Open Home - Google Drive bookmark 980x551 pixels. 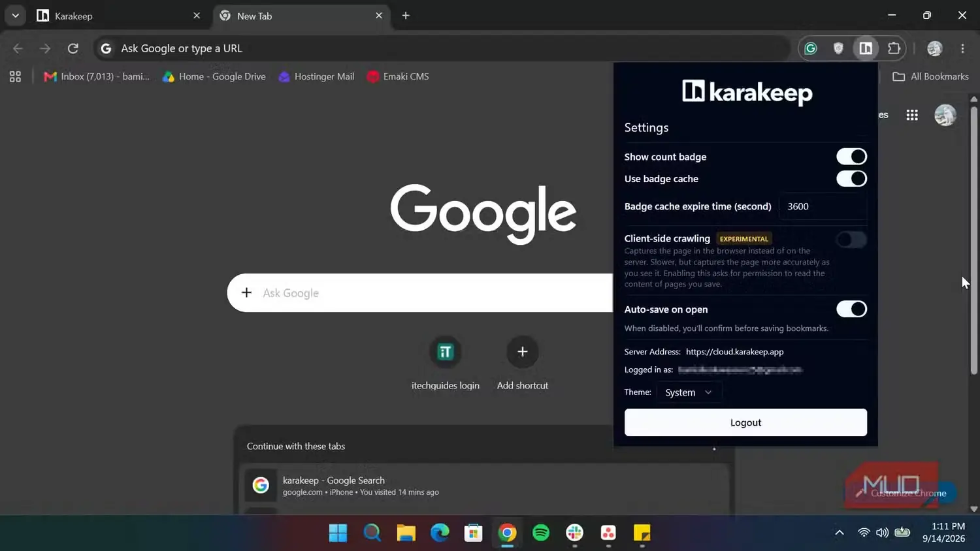[214, 76]
